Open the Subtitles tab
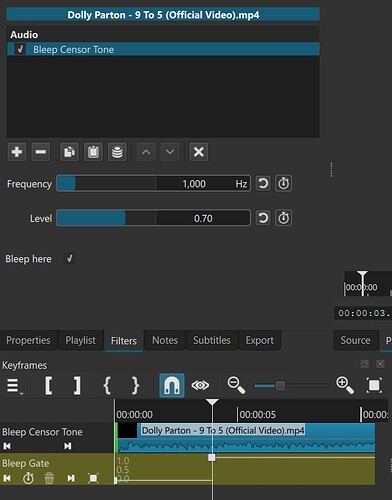This screenshot has height=500, width=392. point(212,340)
